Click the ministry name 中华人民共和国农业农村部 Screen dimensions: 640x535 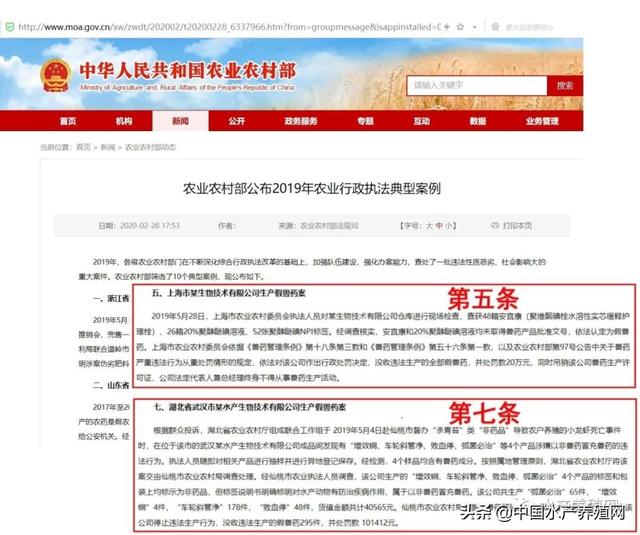(x=187, y=71)
